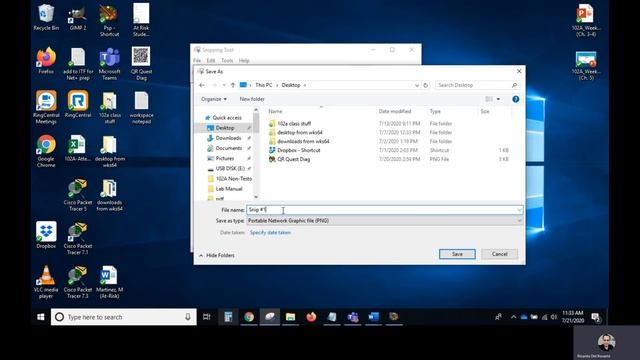Screen dimensions: 640x360
Task: Open Martinez M Word document on desktop
Action: (109, 282)
